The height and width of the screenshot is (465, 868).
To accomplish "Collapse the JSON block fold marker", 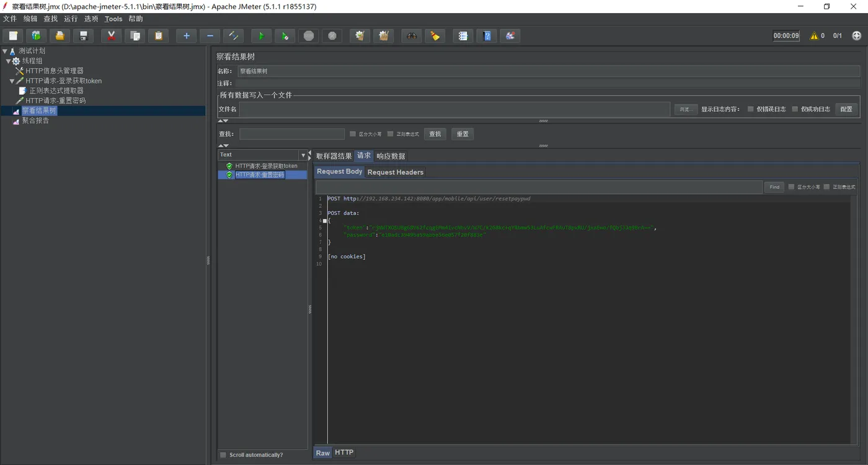I will 324,221.
